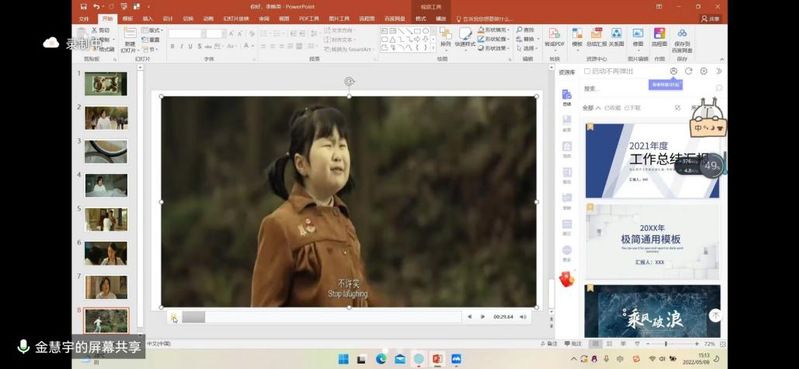Select slide 6 thumbnail
Image resolution: width=799 pixels, height=369 pixels.
(106, 253)
